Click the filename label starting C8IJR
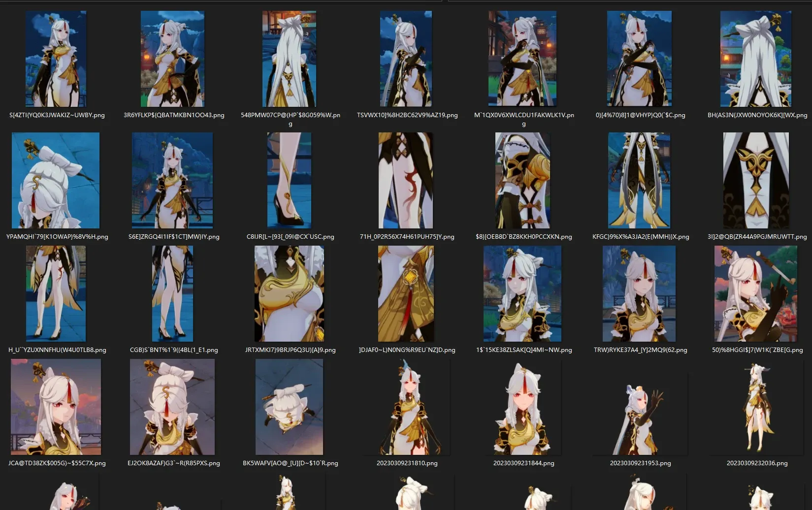The image size is (812, 510). (291, 237)
